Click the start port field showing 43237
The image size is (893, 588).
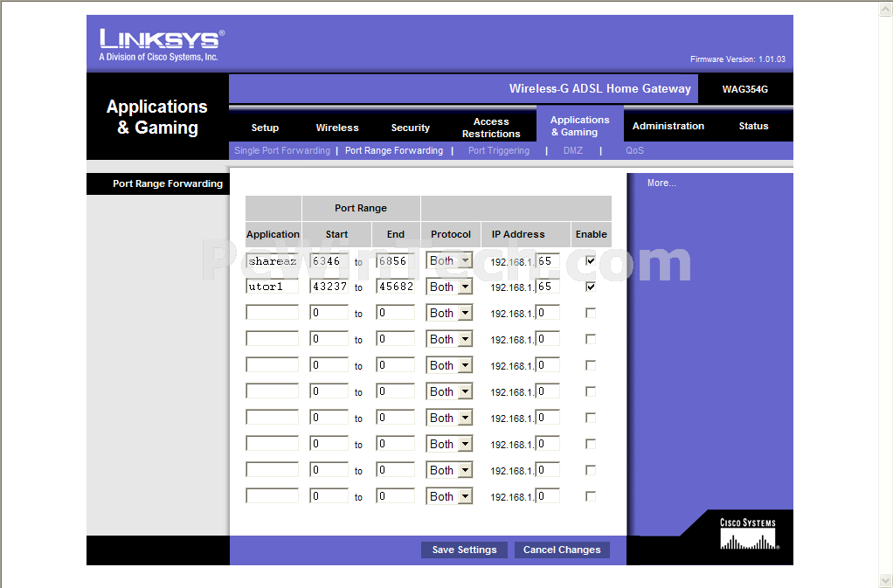coord(329,287)
